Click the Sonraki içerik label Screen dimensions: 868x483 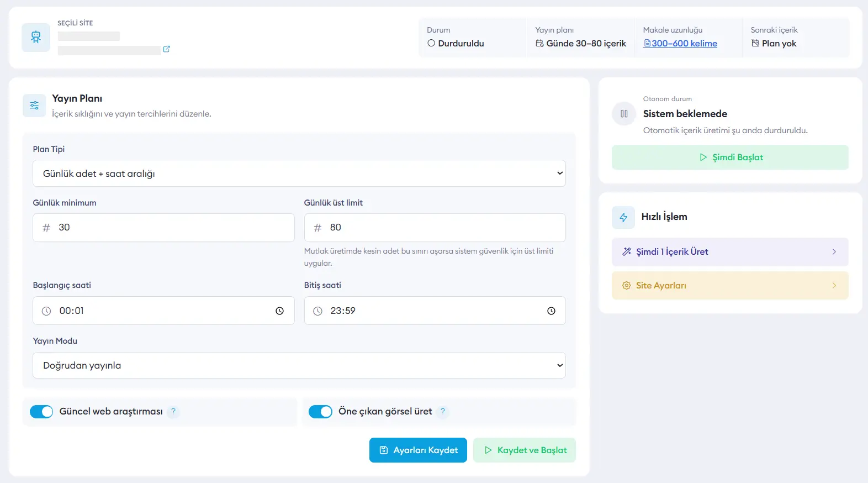pos(774,30)
